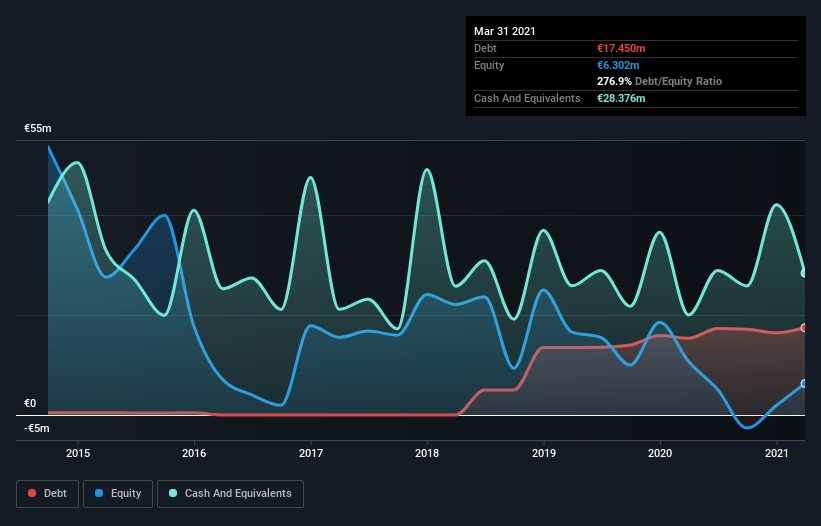Click the Debt row label in the tooltip

point(485,48)
